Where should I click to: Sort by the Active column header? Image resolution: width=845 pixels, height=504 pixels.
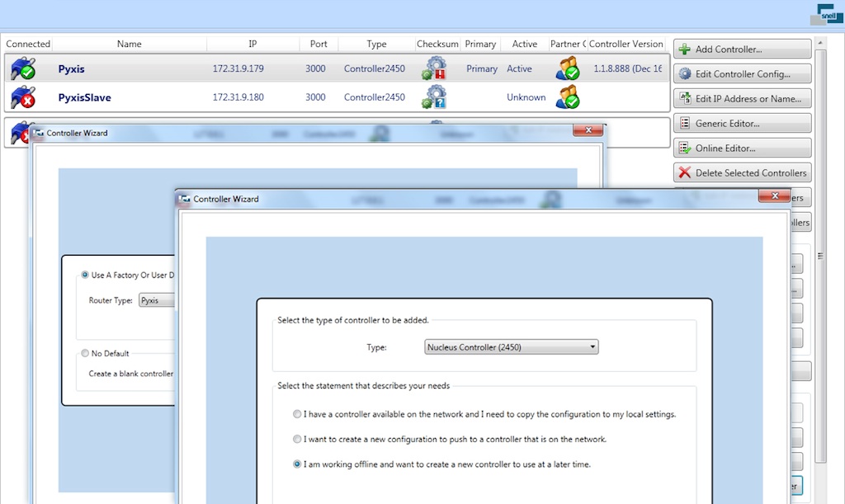524,44
